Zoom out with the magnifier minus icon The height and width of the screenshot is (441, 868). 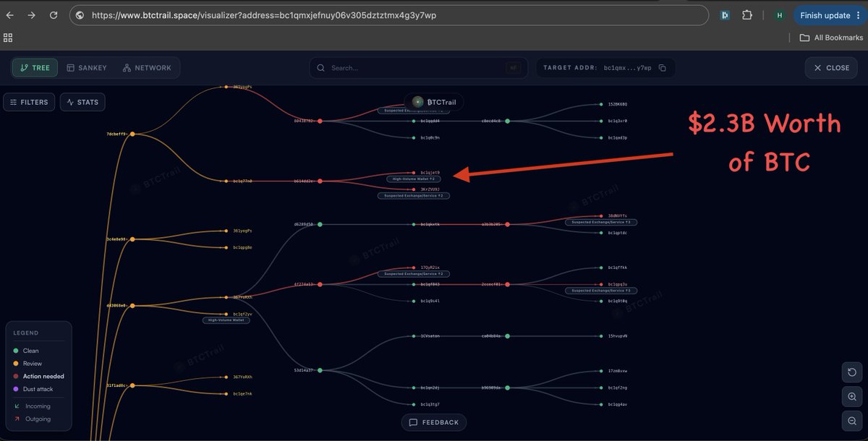click(x=852, y=421)
